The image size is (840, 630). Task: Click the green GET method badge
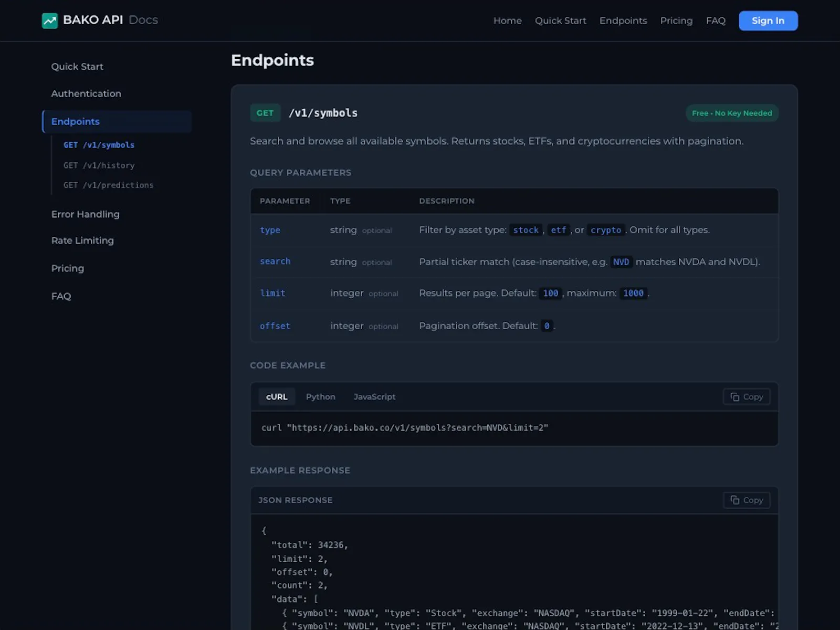pos(265,113)
